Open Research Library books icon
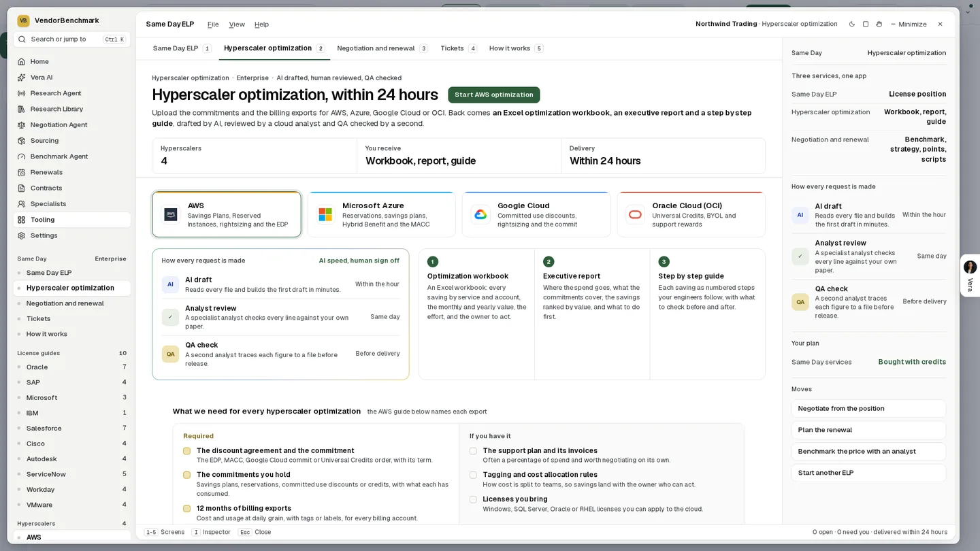The image size is (980, 551). coord(22,109)
